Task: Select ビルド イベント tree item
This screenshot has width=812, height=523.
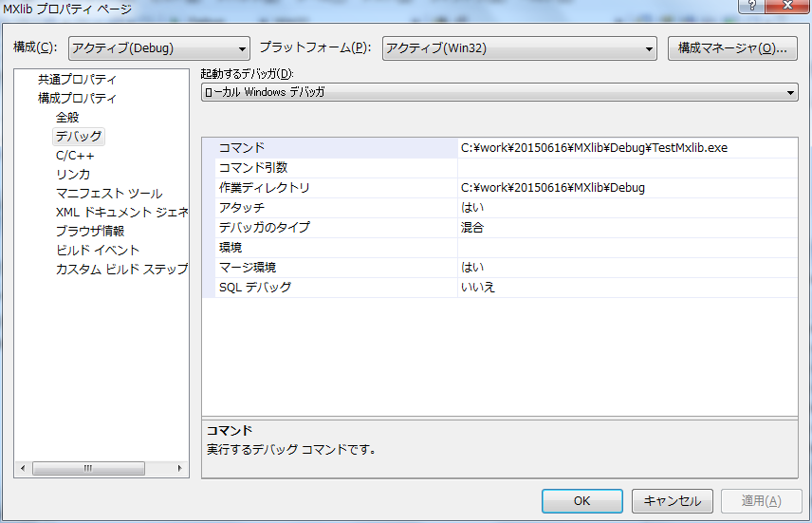Action: [x=97, y=251]
